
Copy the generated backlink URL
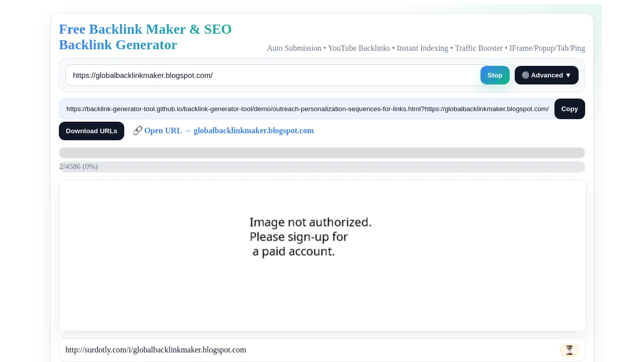coord(570,109)
